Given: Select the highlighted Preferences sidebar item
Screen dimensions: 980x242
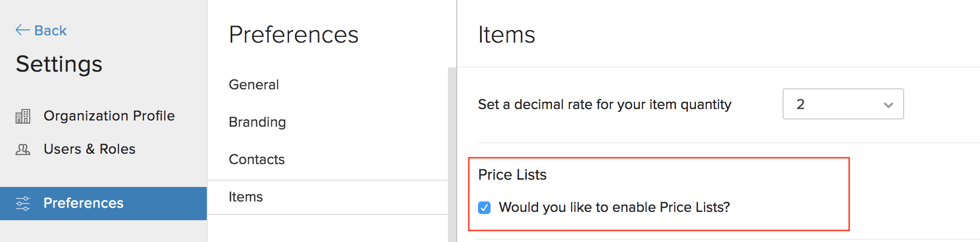Looking at the screenshot, I should (x=84, y=203).
